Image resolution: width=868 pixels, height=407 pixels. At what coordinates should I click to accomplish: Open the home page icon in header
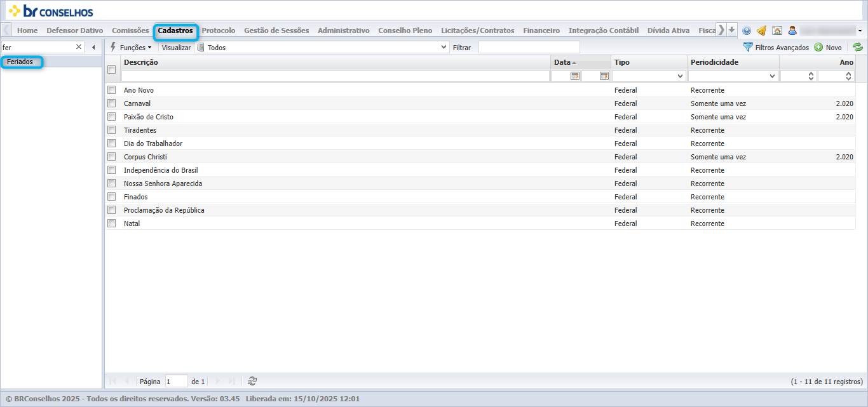coord(776,30)
